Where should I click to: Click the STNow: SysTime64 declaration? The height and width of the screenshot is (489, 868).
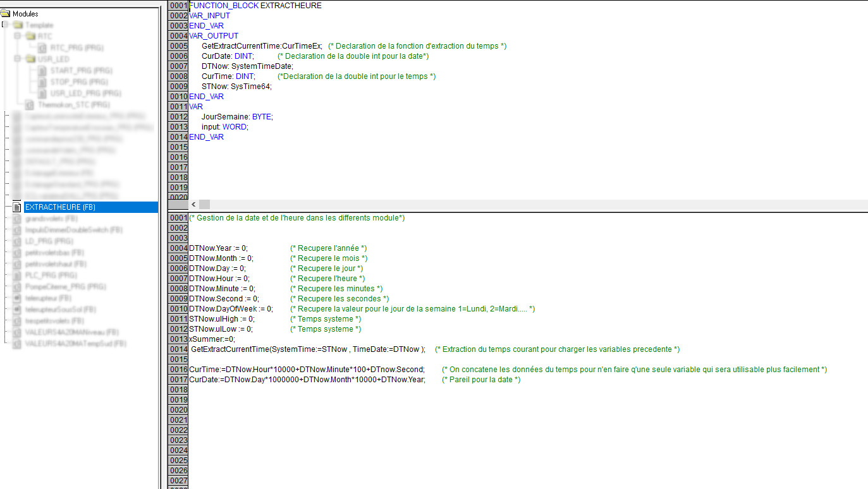(236, 87)
